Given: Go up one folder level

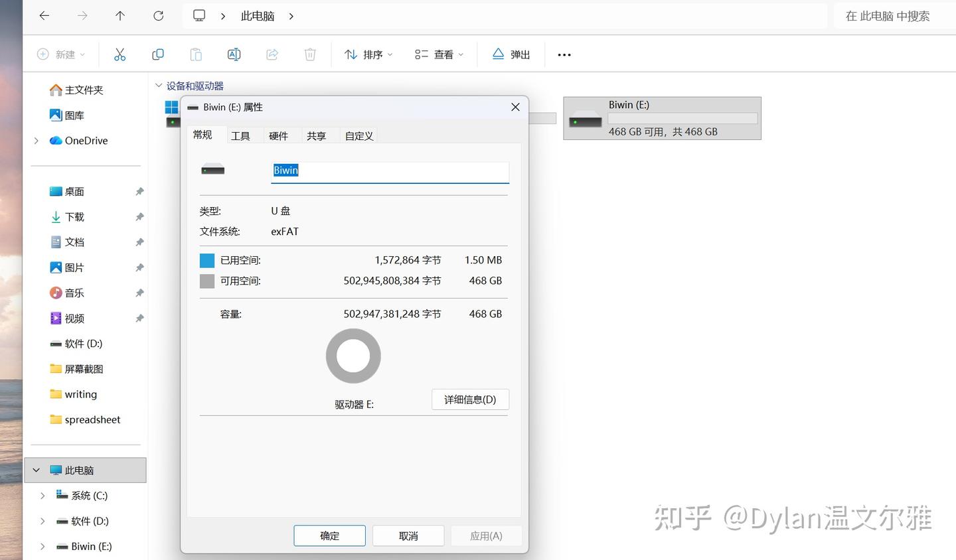Looking at the screenshot, I should pos(120,16).
